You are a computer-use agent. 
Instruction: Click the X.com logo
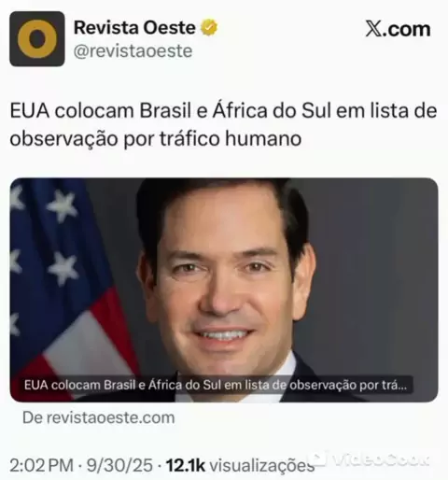point(398,29)
